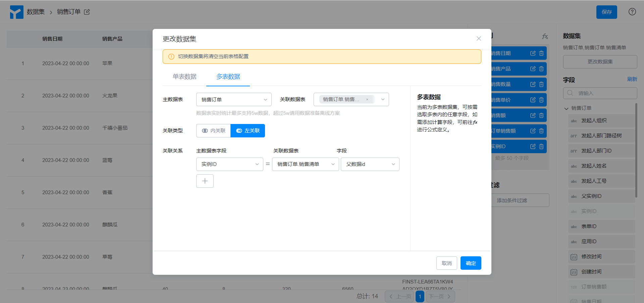
Task: Delete the 销售额 field chip
Action: (541, 115)
